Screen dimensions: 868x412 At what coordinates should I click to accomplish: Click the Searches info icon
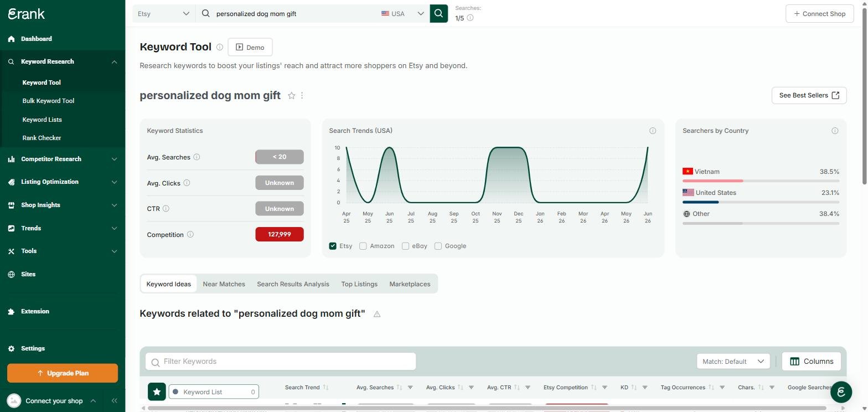pos(470,18)
